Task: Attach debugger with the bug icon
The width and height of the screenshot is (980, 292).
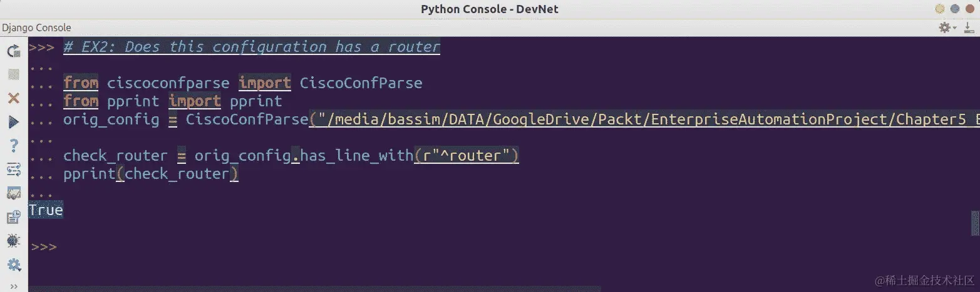Action: (x=14, y=241)
